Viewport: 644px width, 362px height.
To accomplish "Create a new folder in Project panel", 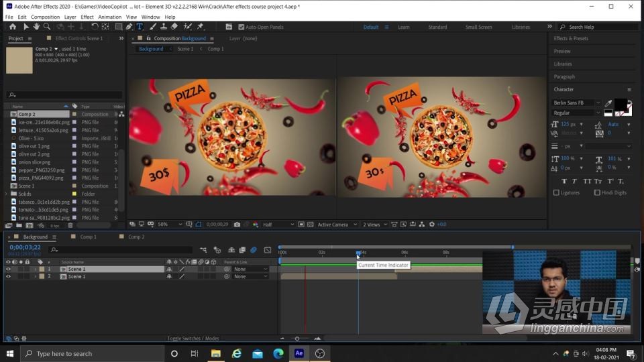I will pos(19,225).
